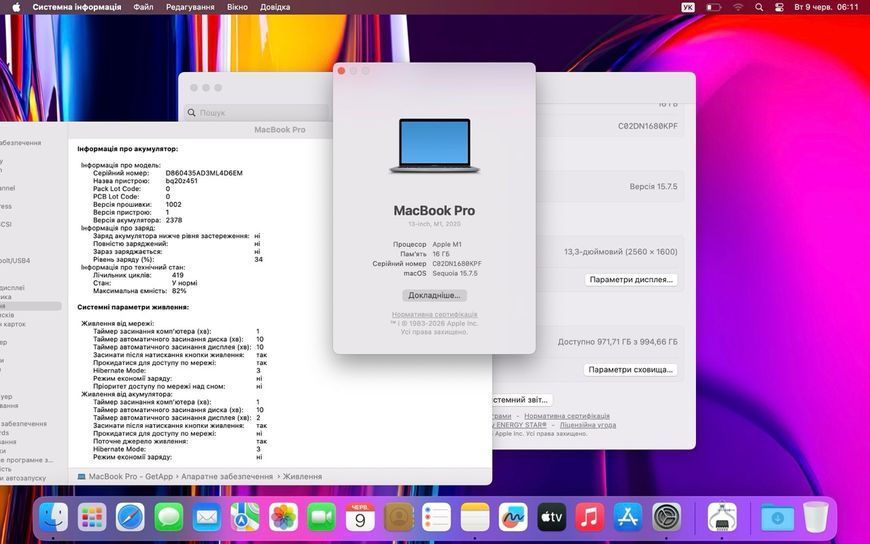This screenshot has width=870, height=544.
Task: Open Apple TV app in the Dock
Action: (552, 517)
